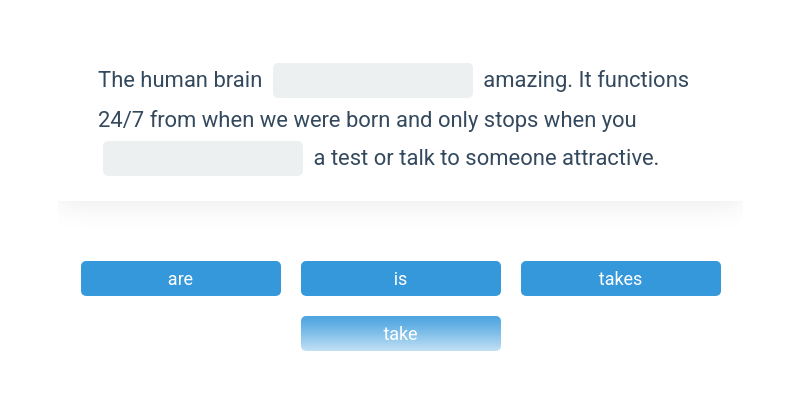This screenshot has height=400, width=800.
Task: Pick the "takes" word option
Action: (620, 279)
